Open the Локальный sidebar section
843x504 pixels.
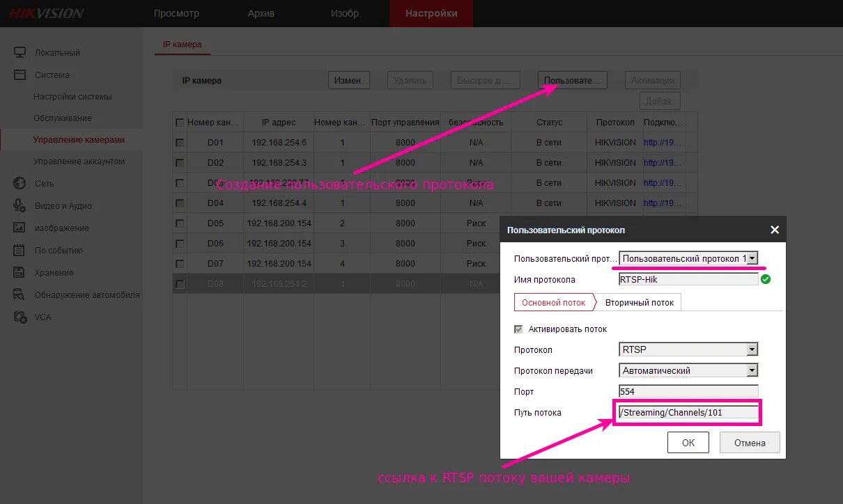pos(57,53)
